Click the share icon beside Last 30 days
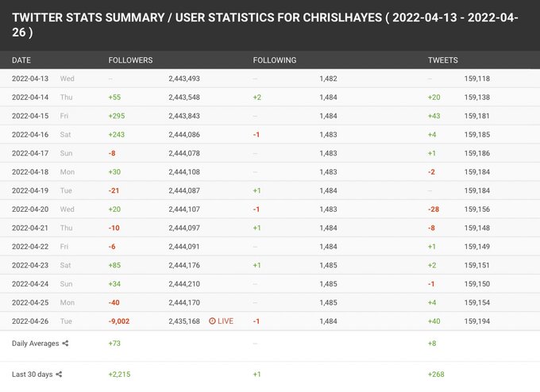 pos(59,374)
